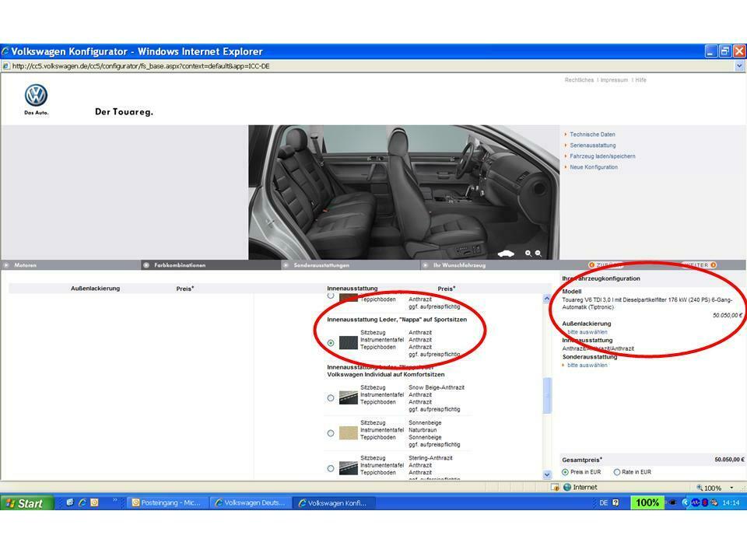This screenshot has height=560, width=747.
Task: Click the scrollbar up chevron in the options list
Action: [x=545, y=297]
